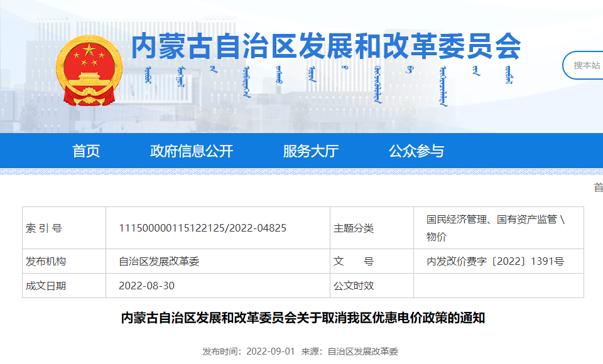The width and height of the screenshot is (603, 364).
Task: Click the 成文日期 value 2022-08-30
Action: [146, 286]
